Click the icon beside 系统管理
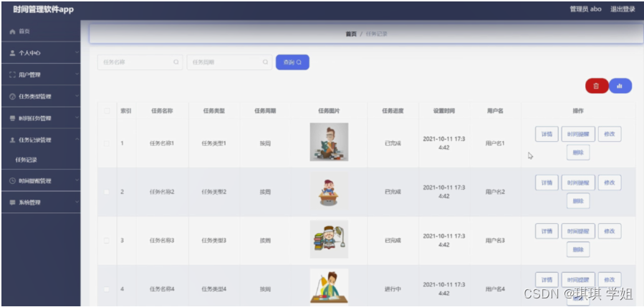This screenshot has height=307, width=644. 12,203
